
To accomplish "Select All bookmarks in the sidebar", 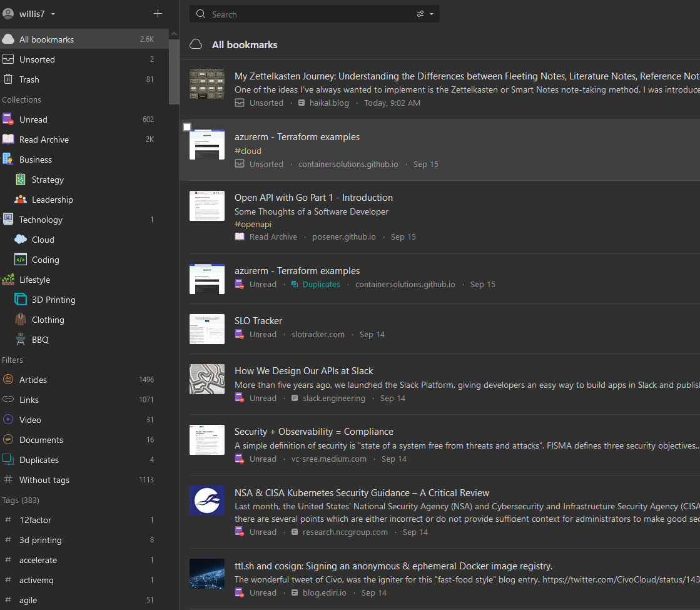I will point(84,39).
